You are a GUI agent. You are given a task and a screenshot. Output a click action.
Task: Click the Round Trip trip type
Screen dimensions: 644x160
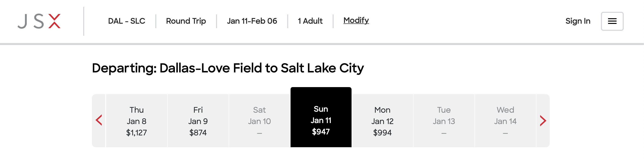coord(186,21)
